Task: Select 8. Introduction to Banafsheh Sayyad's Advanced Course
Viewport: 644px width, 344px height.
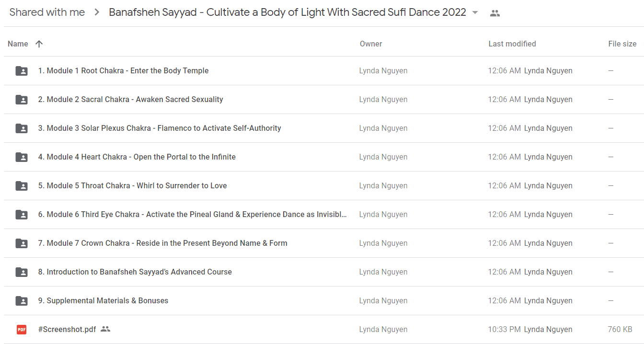Action: coord(135,272)
